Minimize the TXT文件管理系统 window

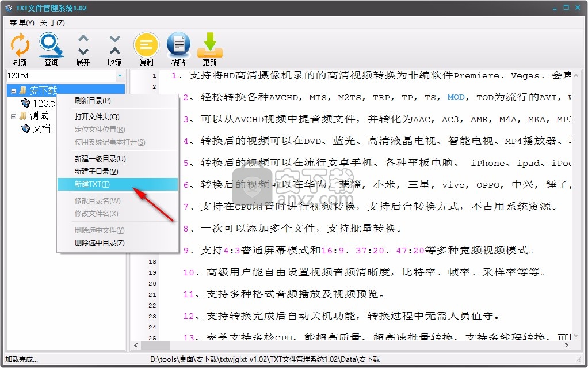click(556, 7)
